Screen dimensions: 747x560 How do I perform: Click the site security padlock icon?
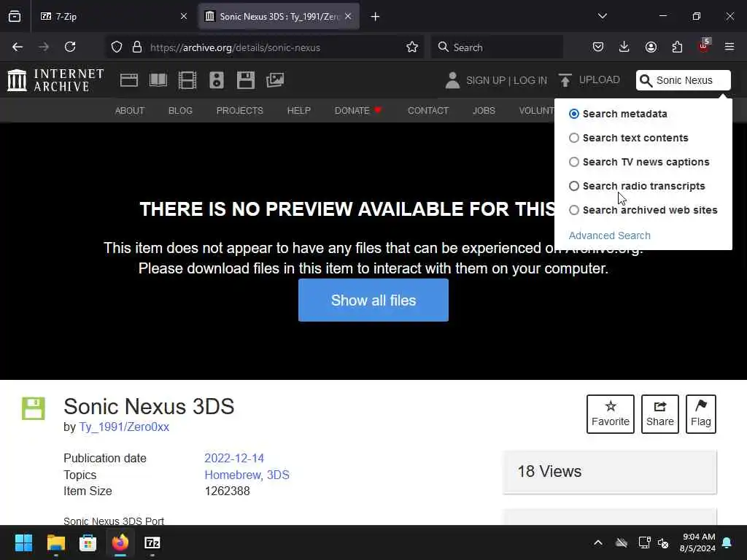click(x=137, y=47)
